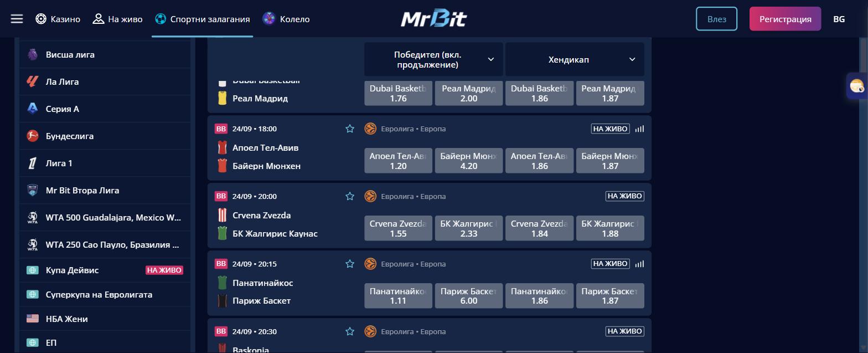
Task: Bet Dubai Basketball winner at 1.76
Action: pyautogui.click(x=399, y=93)
